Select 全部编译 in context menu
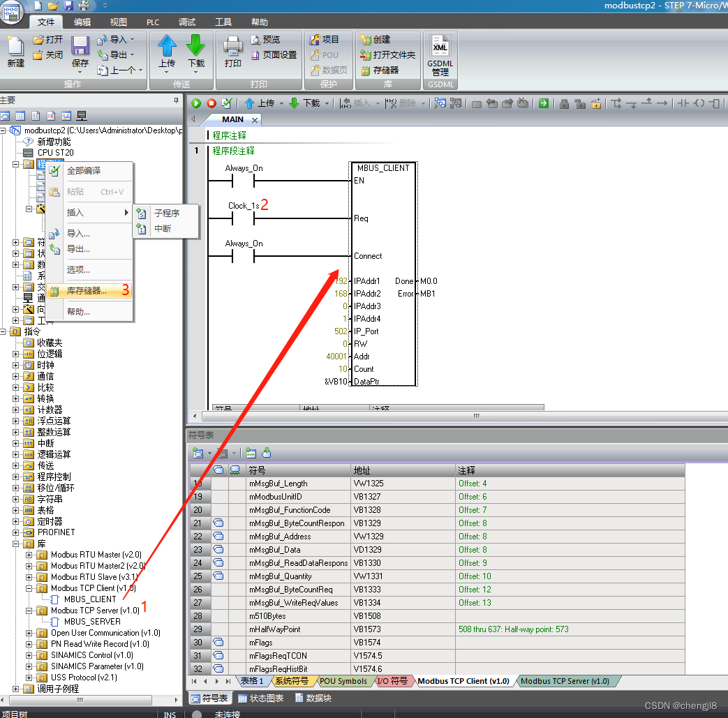The height and width of the screenshot is (718, 728). [89, 171]
